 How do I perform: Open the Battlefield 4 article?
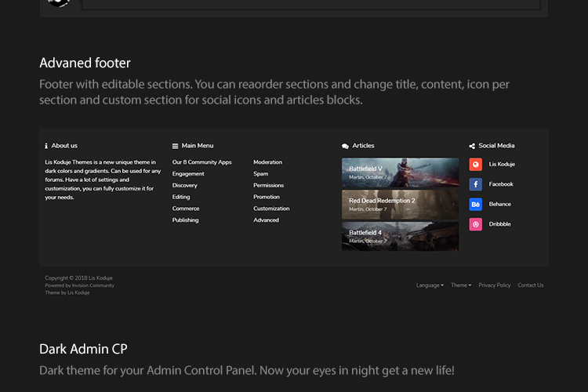pyautogui.click(x=400, y=236)
